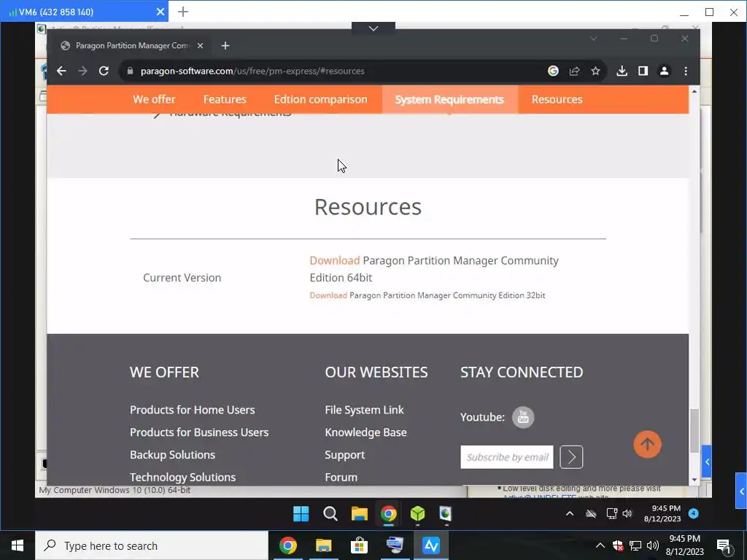Go forward in Chrome browser
Image resolution: width=747 pixels, height=560 pixels.
coord(82,71)
